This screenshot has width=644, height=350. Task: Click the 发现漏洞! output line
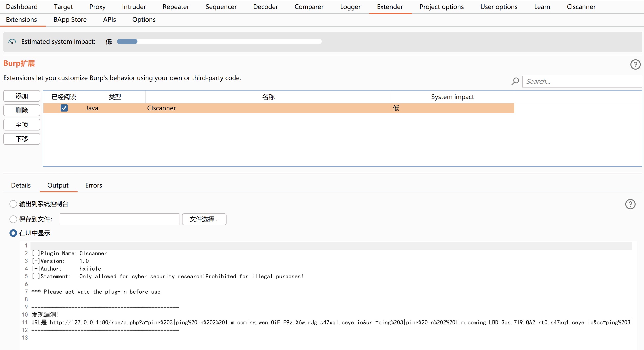click(45, 315)
